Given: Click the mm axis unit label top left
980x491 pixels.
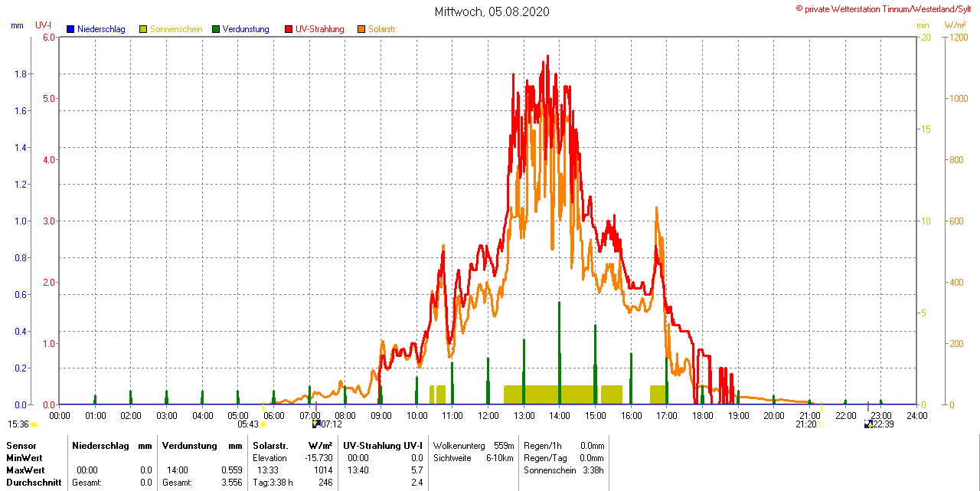Looking at the screenshot, I should pyautogui.click(x=17, y=25).
